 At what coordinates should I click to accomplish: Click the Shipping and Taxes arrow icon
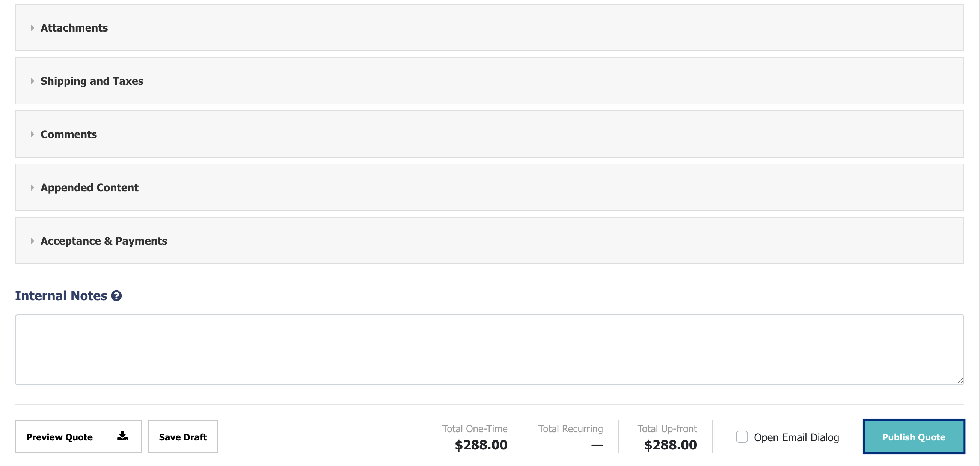(32, 81)
